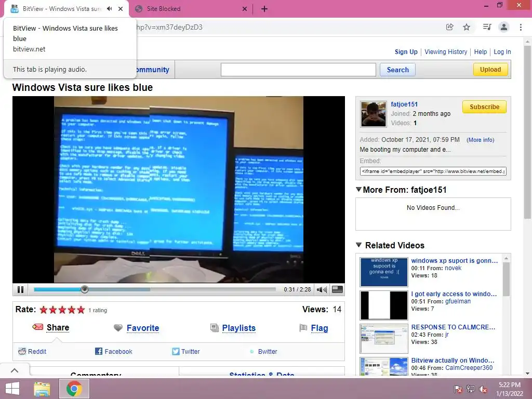532x399 pixels.
Task: Mute the BitView tab audio
Action: [109, 9]
